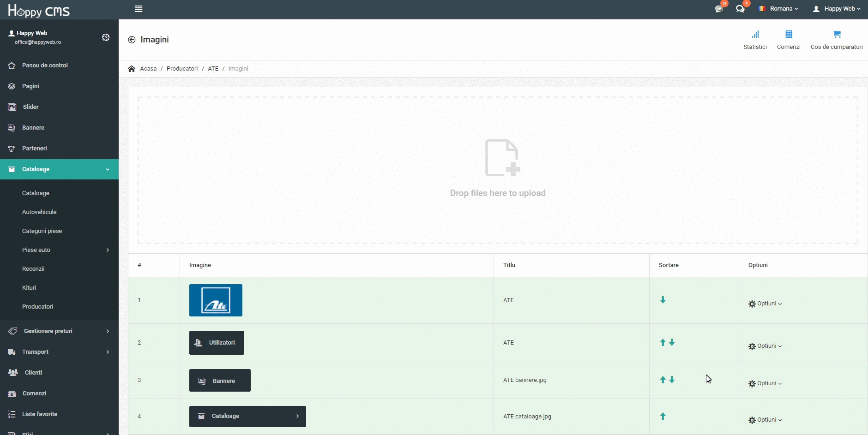Screen dimensions: 868x435
Task: Open the Utilizatori thumbnail in row 2
Action: (217, 343)
